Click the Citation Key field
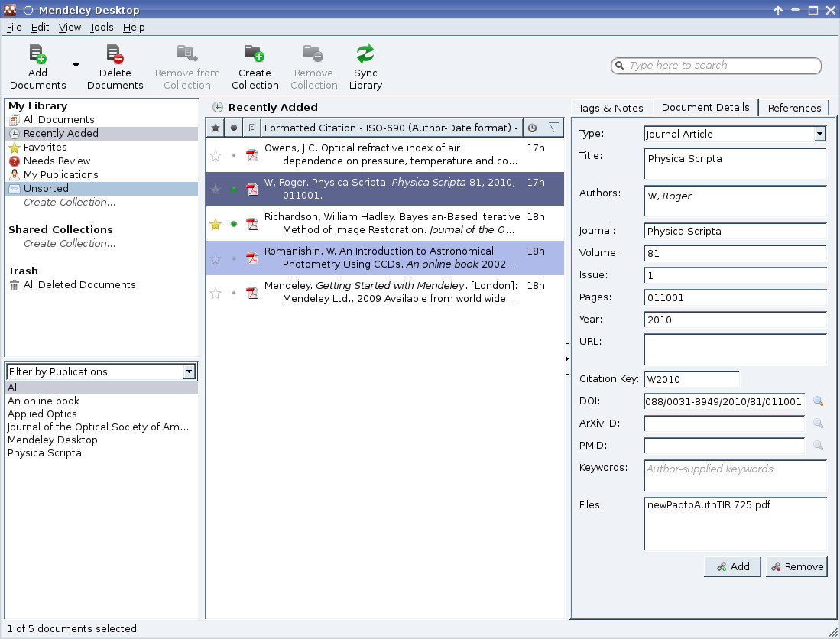Viewport: 840px width, 639px height. tap(692, 379)
